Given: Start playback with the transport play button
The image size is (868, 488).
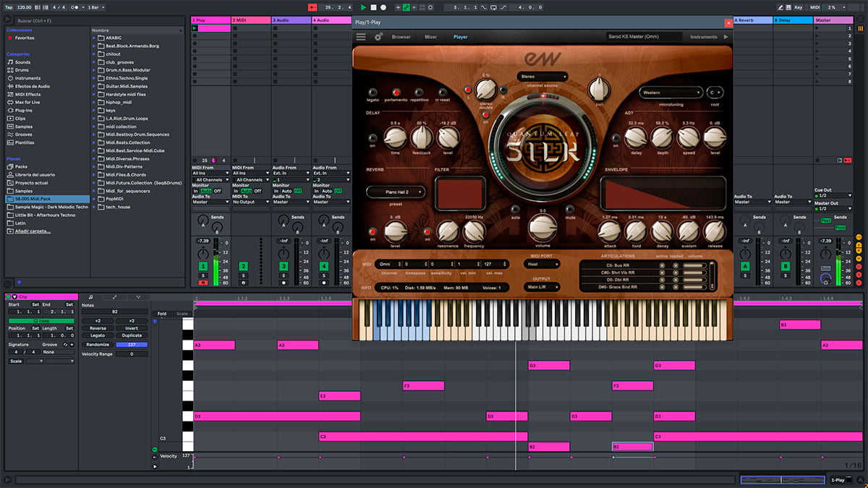Looking at the screenshot, I should tap(365, 7).
